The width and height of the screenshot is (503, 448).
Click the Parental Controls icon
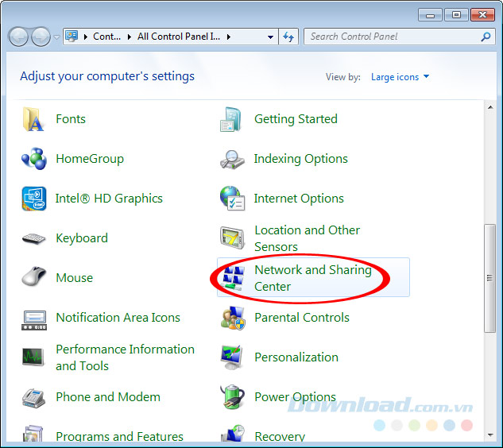[x=233, y=318]
